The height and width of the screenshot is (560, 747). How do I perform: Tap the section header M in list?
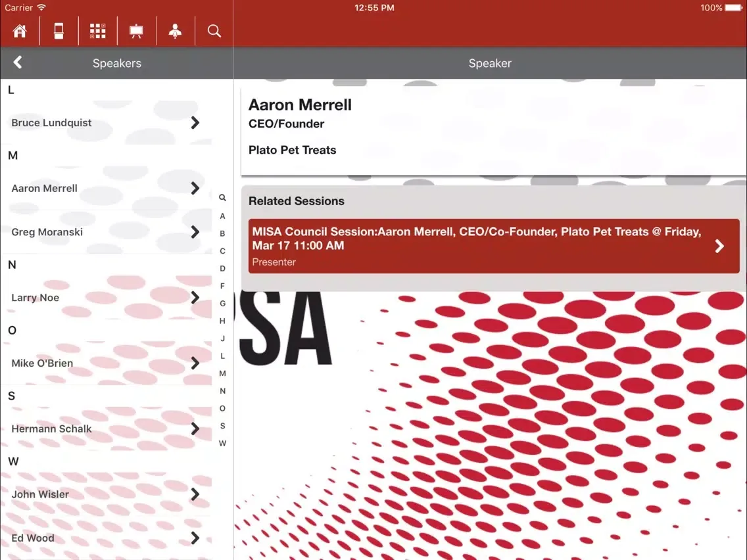(13, 156)
